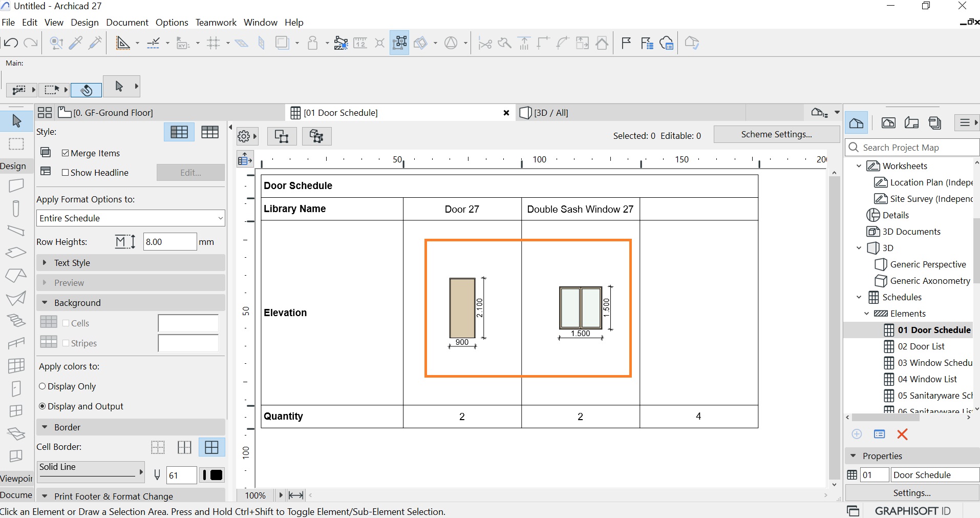Enable the Show Headline checkbox
This screenshot has height=518, width=980.
[x=66, y=173]
